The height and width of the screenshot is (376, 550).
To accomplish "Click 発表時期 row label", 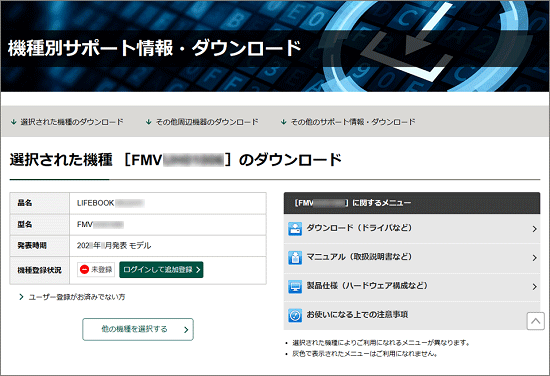I will pyautogui.click(x=32, y=245).
